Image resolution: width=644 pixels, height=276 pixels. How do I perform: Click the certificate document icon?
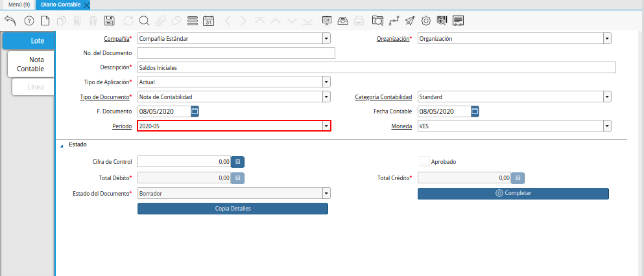(459, 21)
